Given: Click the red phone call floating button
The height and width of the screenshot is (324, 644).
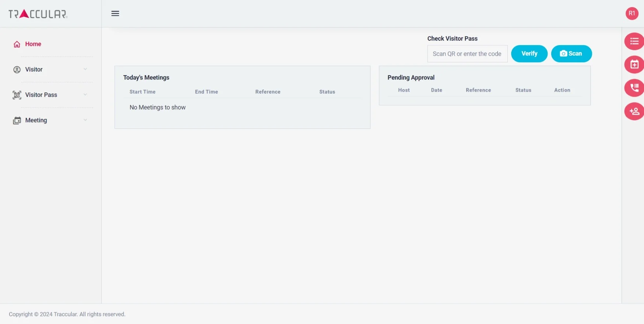Looking at the screenshot, I should click(x=634, y=88).
